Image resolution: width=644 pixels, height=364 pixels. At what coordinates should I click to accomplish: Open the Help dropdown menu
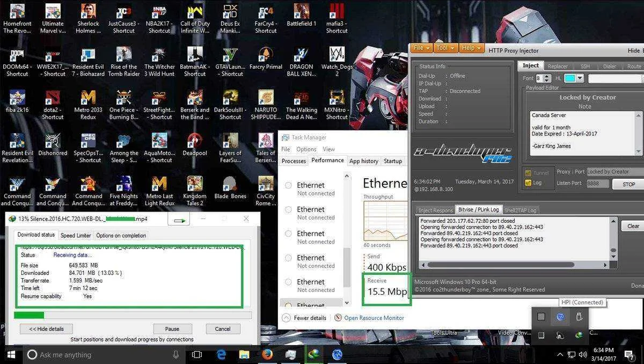tap(471, 48)
